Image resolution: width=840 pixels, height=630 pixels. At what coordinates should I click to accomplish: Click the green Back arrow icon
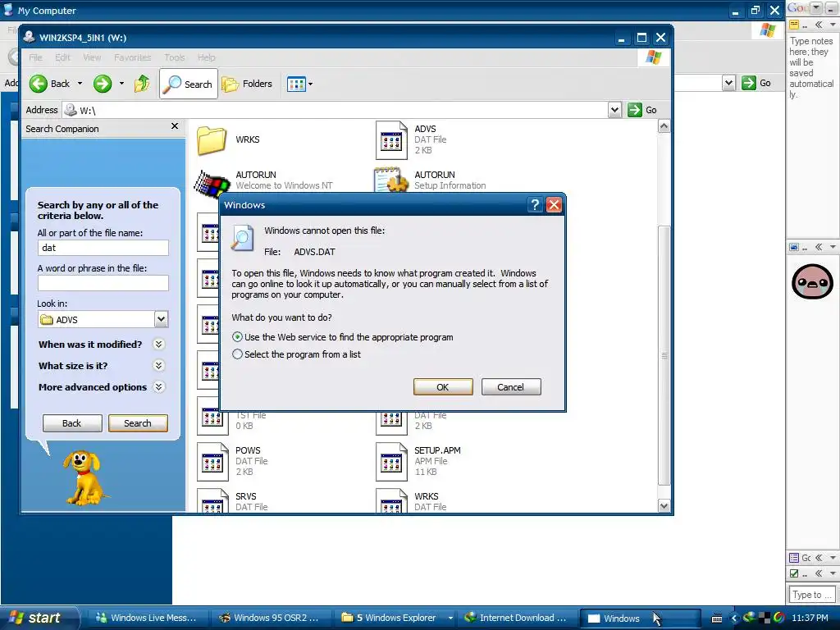tap(38, 84)
